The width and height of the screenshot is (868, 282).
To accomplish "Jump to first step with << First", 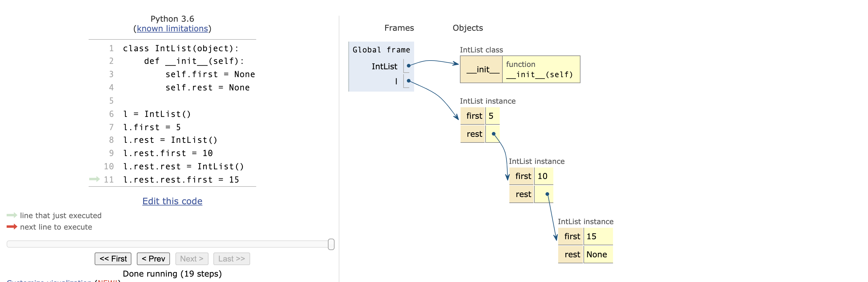I will [x=113, y=259].
